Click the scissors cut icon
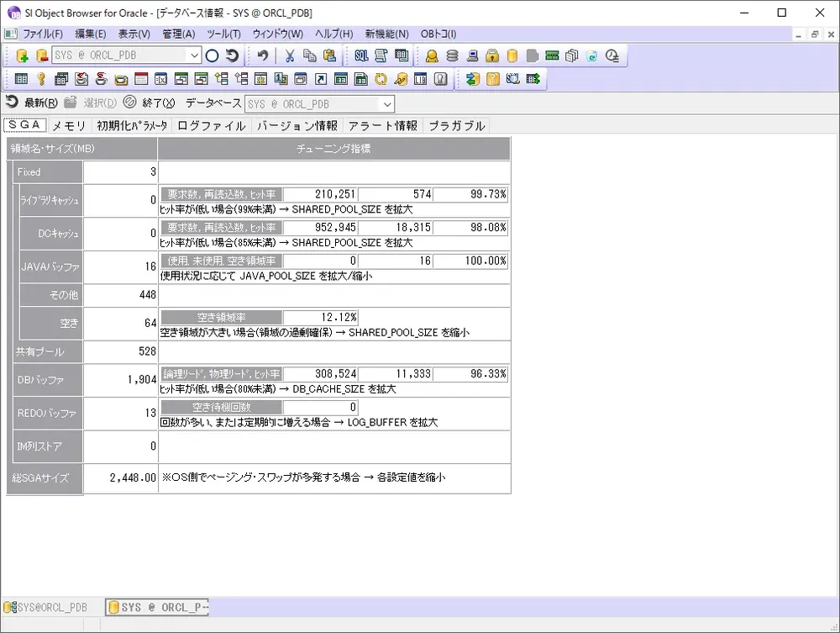Viewport: 840px width, 633px height. 290,55
